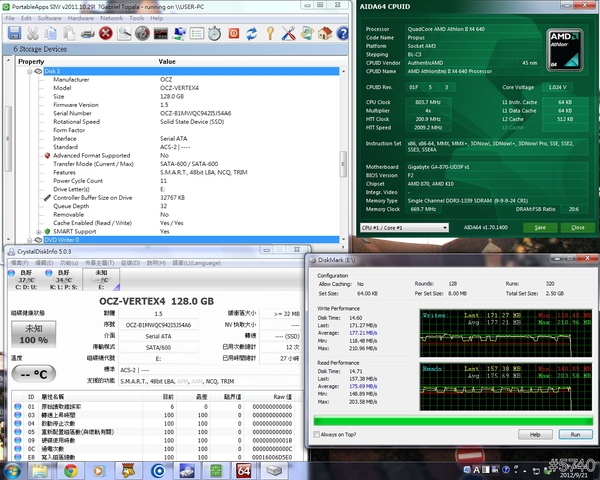The image size is (600, 480).
Task: Click the Save button in AIDA64 CPUID
Action: coord(540,227)
